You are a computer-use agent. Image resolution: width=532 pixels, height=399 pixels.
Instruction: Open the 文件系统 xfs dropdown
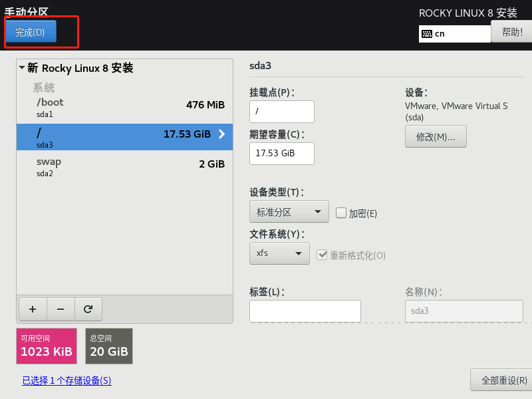279,253
